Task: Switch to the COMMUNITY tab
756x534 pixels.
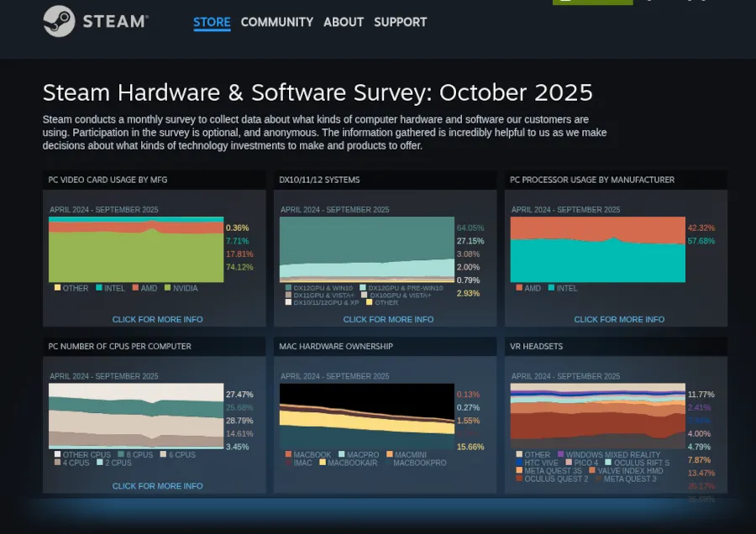Action: pyautogui.click(x=277, y=23)
